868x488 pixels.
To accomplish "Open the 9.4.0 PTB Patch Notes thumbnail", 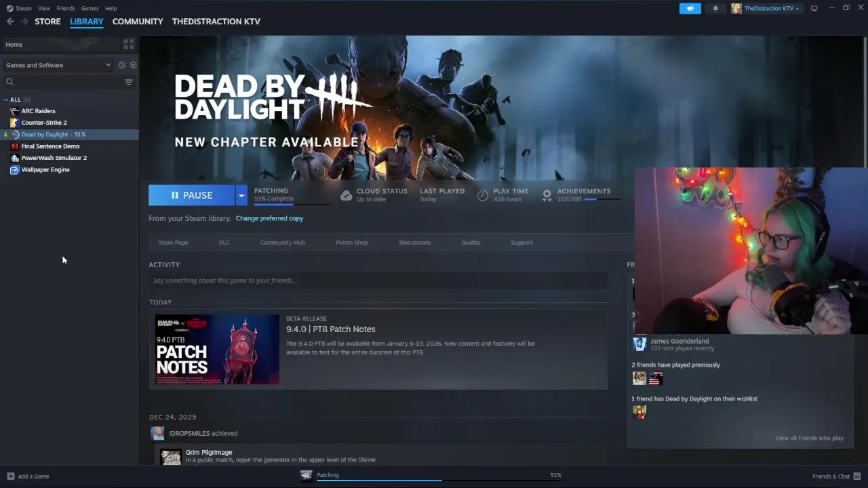I will (x=217, y=349).
